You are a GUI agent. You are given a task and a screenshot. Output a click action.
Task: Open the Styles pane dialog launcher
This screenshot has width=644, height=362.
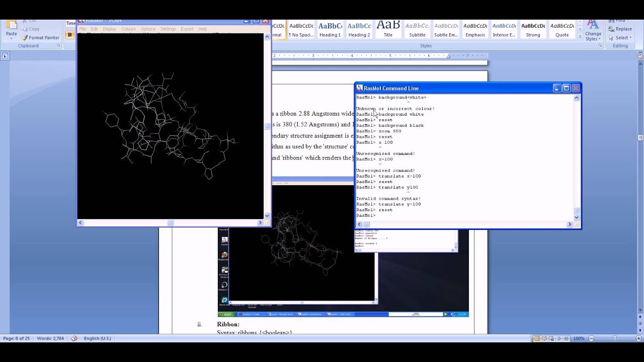pos(600,46)
